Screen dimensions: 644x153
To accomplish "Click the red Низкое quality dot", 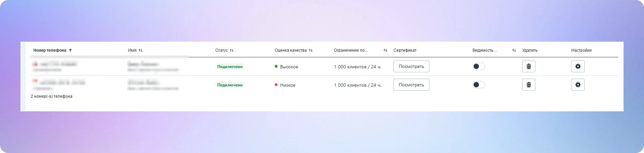I will pos(276,85).
